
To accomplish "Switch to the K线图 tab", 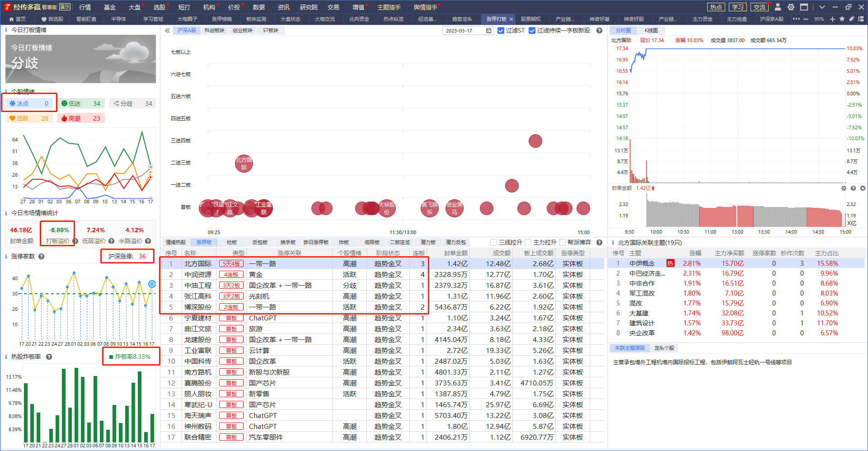I will [x=651, y=30].
